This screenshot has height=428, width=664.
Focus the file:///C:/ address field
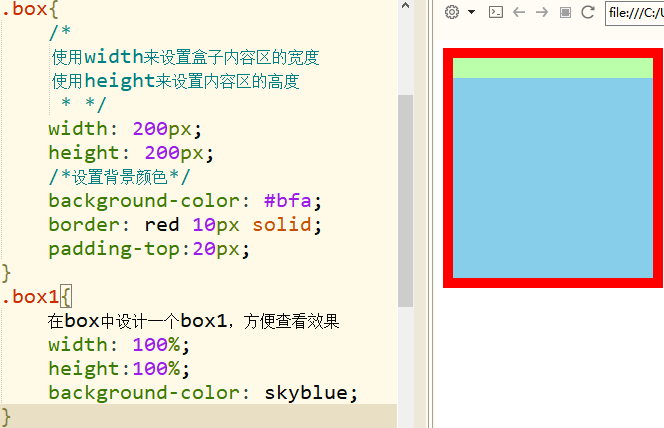tap(634, 13)
